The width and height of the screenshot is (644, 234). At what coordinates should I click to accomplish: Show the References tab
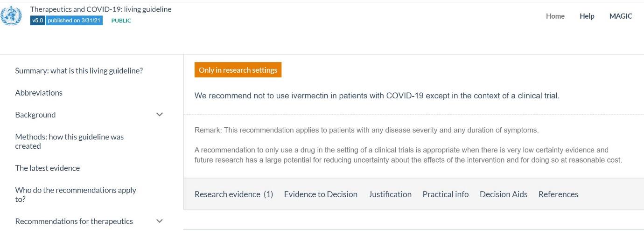[x=558, y=194]
